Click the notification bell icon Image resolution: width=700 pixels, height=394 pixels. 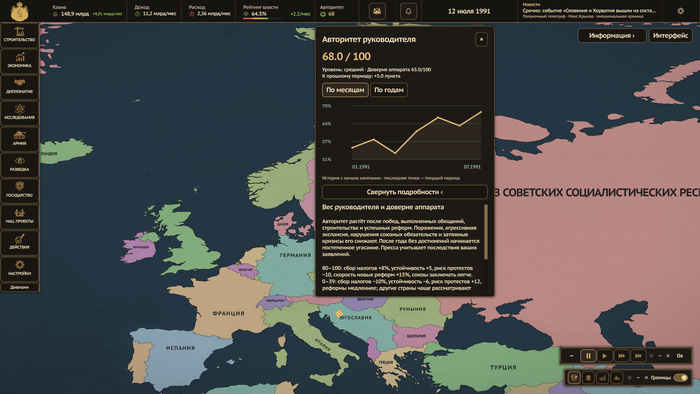[x=408, y=11]
